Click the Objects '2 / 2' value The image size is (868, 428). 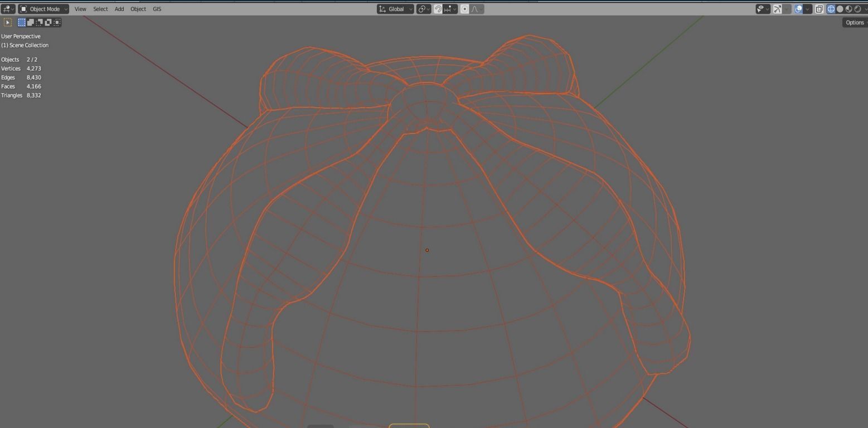32,60
